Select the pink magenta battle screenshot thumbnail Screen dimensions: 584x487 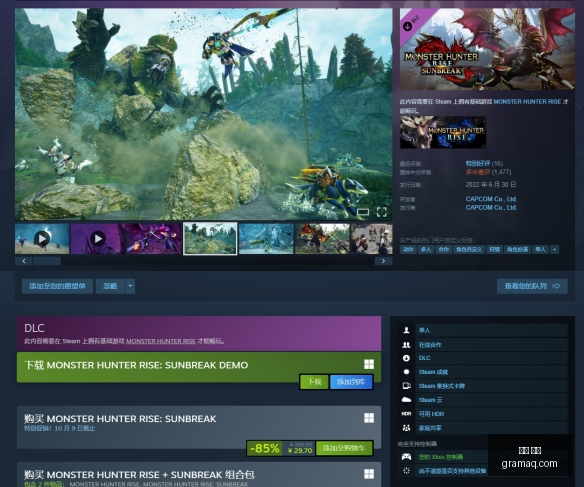pos(153,239)
